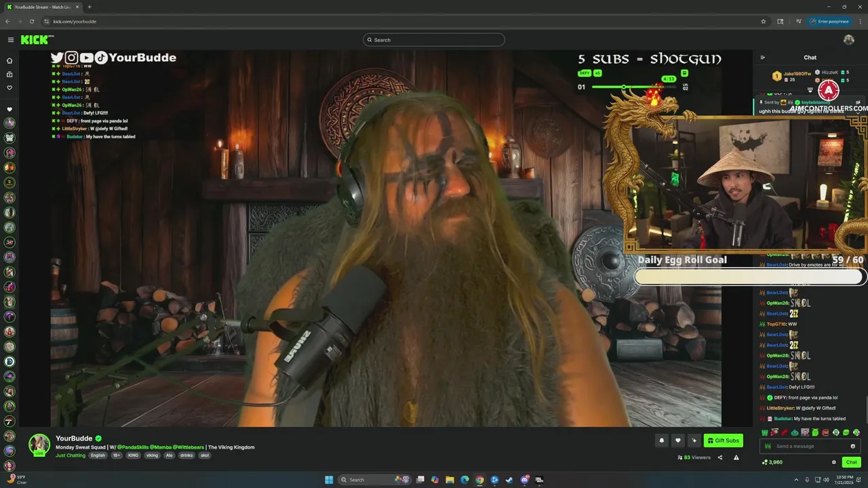Open the Chrome extensions icon
The height and width of the screenshot is (488, 868).
[x=781, y=21]
